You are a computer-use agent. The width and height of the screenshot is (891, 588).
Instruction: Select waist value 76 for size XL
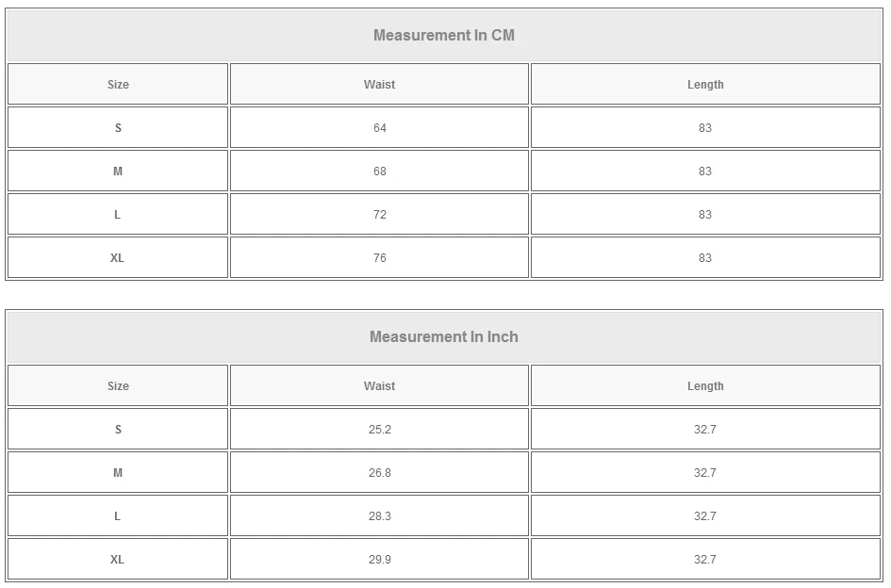[x=379, y=258]
